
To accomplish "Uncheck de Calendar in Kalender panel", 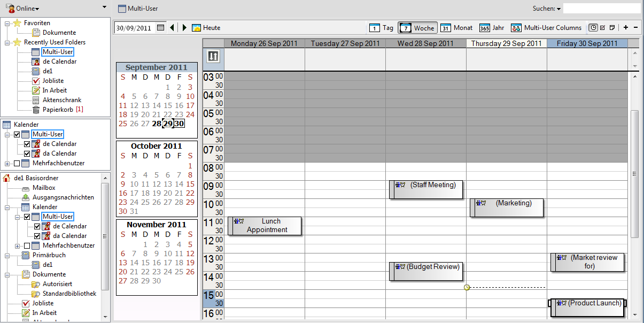I will 27,144.
